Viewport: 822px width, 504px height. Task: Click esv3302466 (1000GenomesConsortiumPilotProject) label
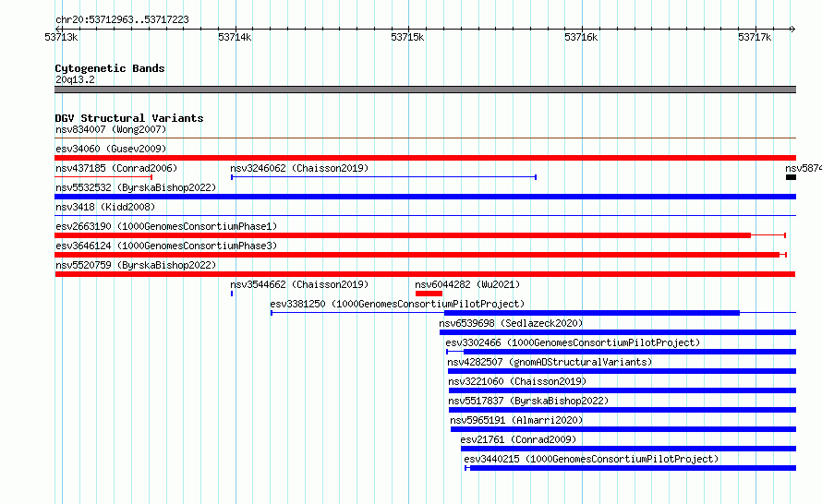click(573, 342)
